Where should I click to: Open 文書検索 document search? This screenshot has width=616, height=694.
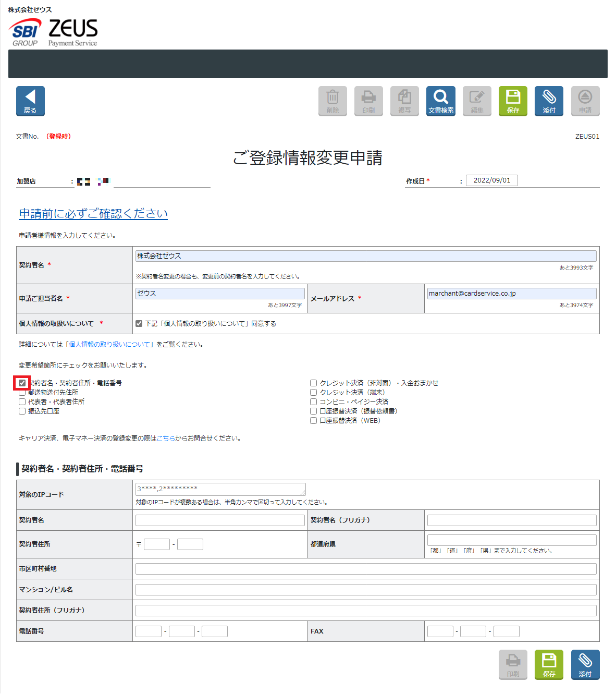440,101
